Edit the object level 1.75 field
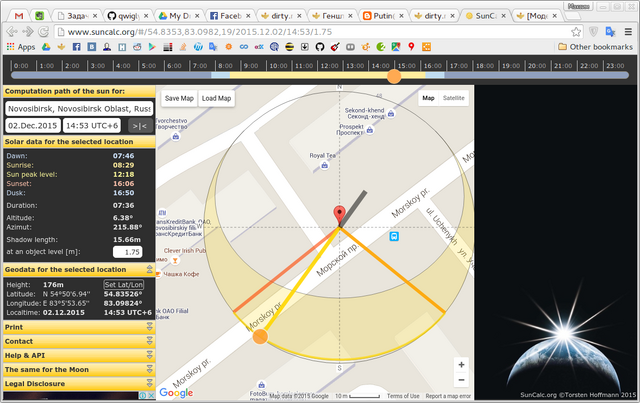This screenshot has width=640, height=403. (x=128, y=252)
